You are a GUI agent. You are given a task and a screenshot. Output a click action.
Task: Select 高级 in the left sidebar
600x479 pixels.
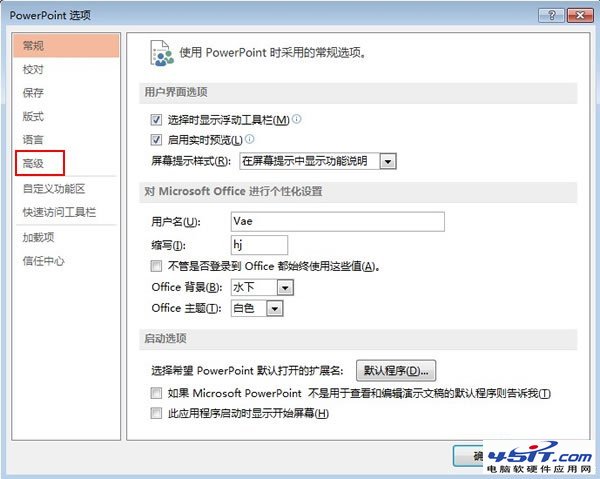click(x=40, y=163)
